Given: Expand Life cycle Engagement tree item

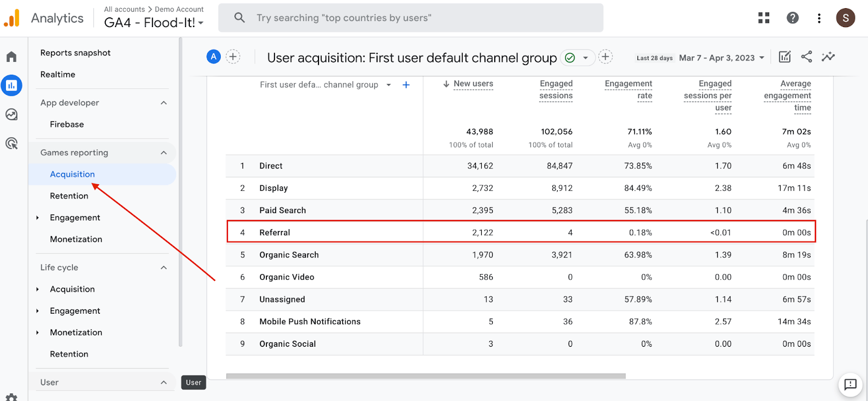Looking at the screenshot, I should (x=37, y=311).
